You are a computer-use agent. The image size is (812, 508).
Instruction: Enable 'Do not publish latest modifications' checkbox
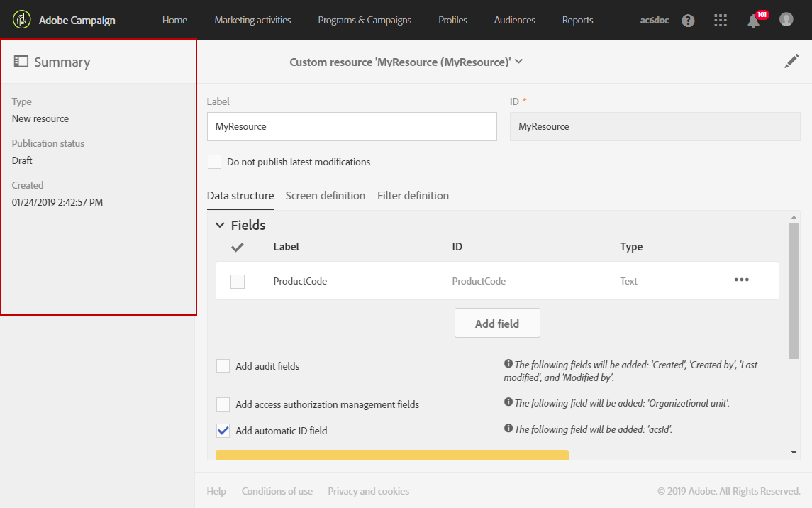point(214,162)
